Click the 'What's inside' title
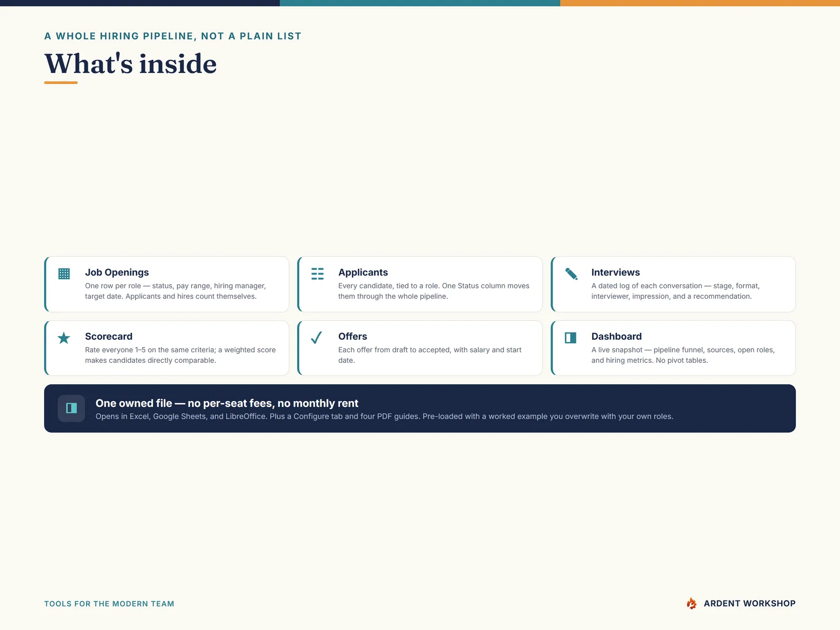Image resolution: width=840 pixels, height=630 pixels. [130, 64]
